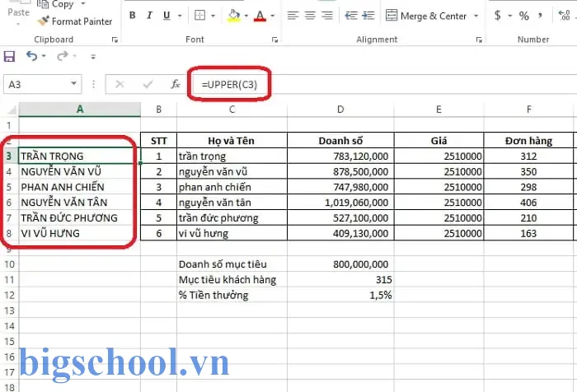
Task: Select column A header
Action: click(80, 110)
